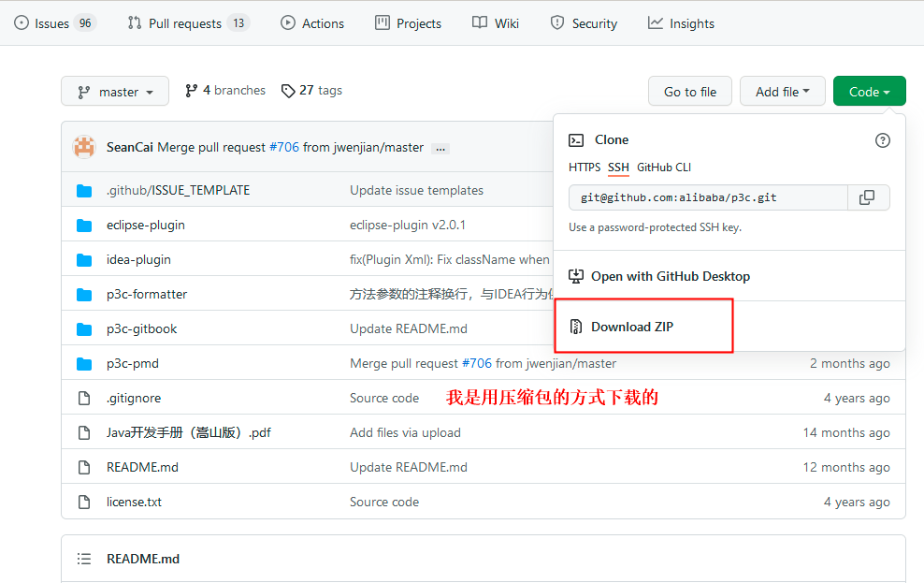Go to the Wiki tab
924x583 pixels.
496,23
